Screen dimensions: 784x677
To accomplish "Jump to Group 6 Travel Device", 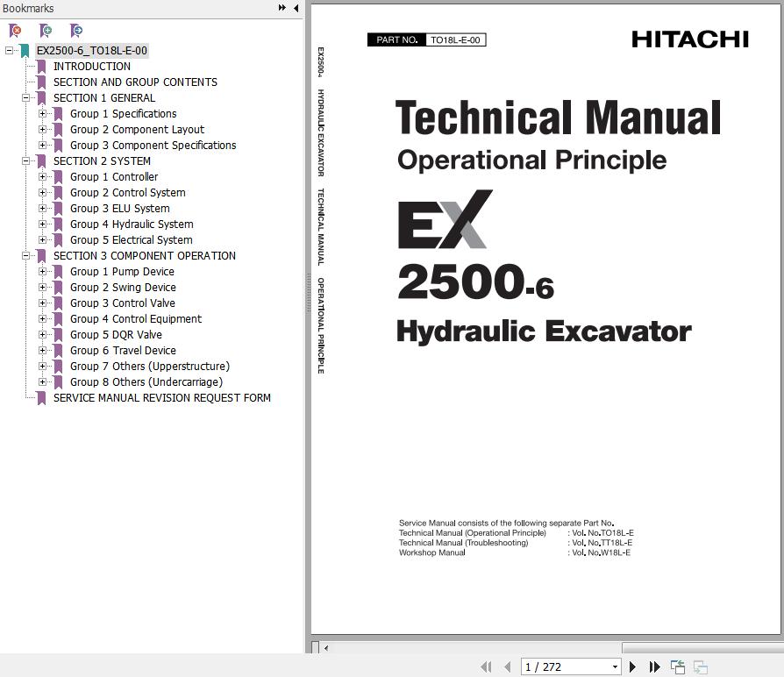I will click(x=123, y=351).
